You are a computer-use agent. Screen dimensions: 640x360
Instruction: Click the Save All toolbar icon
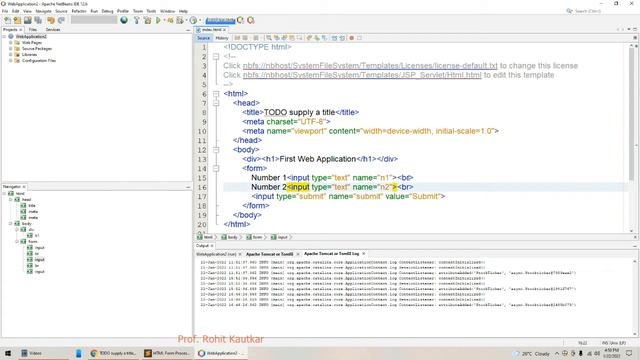38,20
